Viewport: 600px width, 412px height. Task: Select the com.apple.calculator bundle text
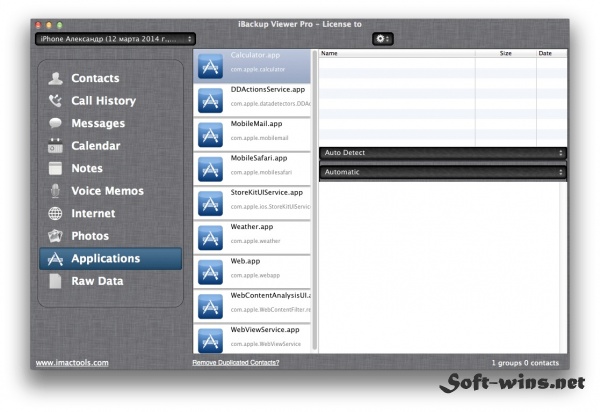pyautogui.click(x=258, y=70)
